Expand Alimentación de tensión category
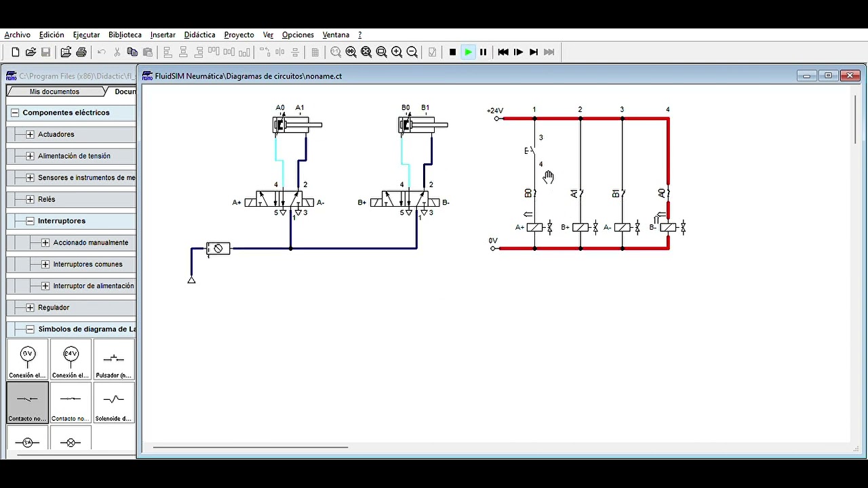The width and height of the screenshot is (868, 488). click(30, 156)
